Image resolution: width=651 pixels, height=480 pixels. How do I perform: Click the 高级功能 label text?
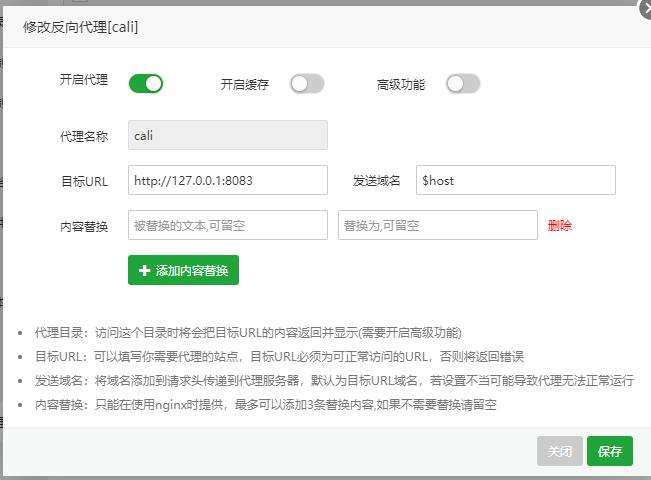coord(401,85)
